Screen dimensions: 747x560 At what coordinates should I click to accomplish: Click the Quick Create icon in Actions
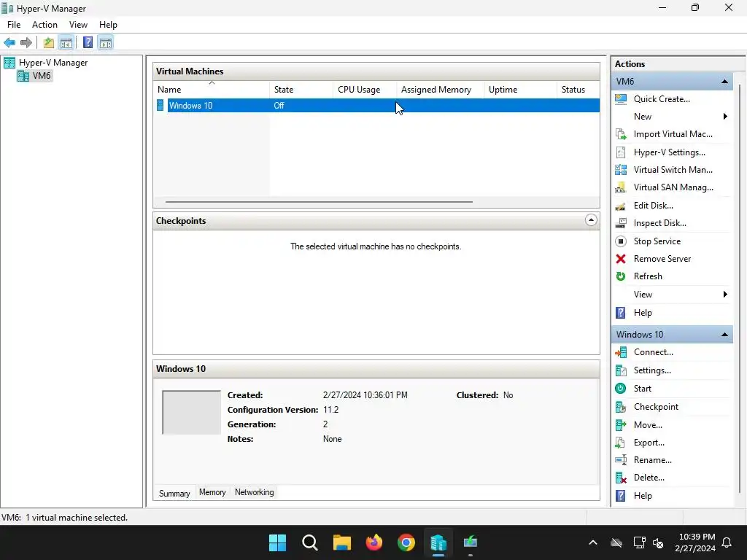(x=621, y=99)
